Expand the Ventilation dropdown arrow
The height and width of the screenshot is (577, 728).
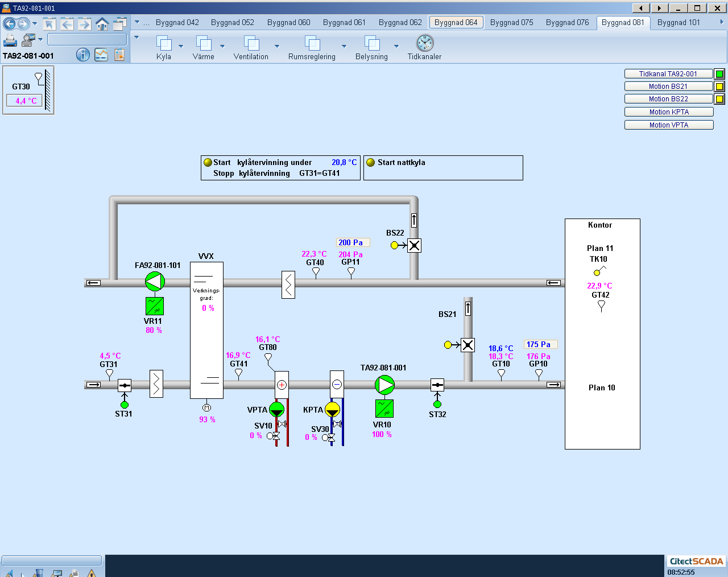pos(277,46)
